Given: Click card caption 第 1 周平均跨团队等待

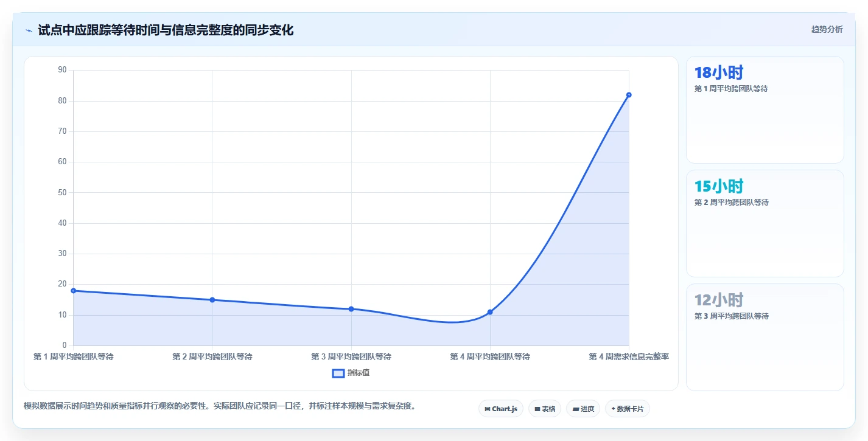Looking at the screenshot, I should point(731,89).
